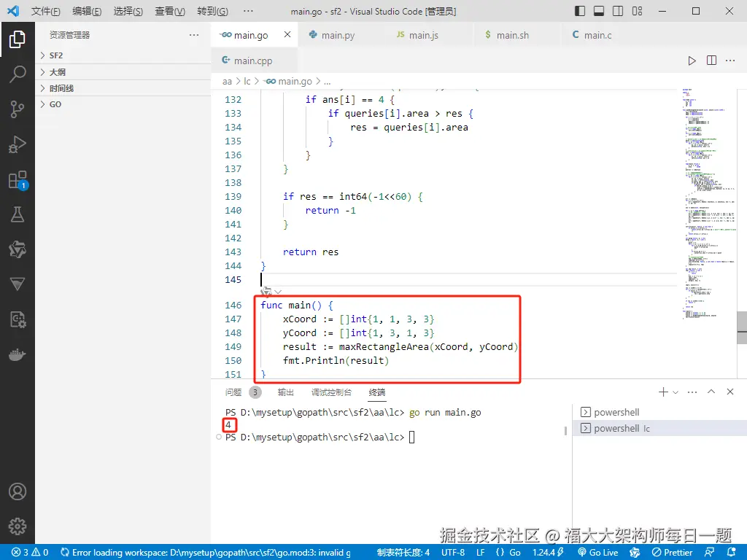Click Go version 1.24.4 status item
Image resolution: width=747 pixels, height=560 pixels.
coord(548,553)
